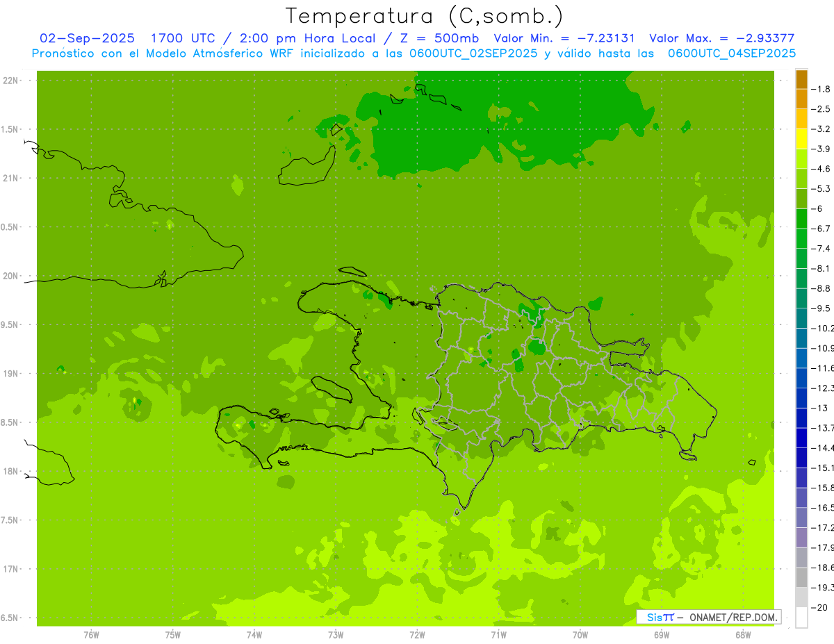Click the "75W" longitude label
This screenshot has width=834, height=644.
point(173,635)
